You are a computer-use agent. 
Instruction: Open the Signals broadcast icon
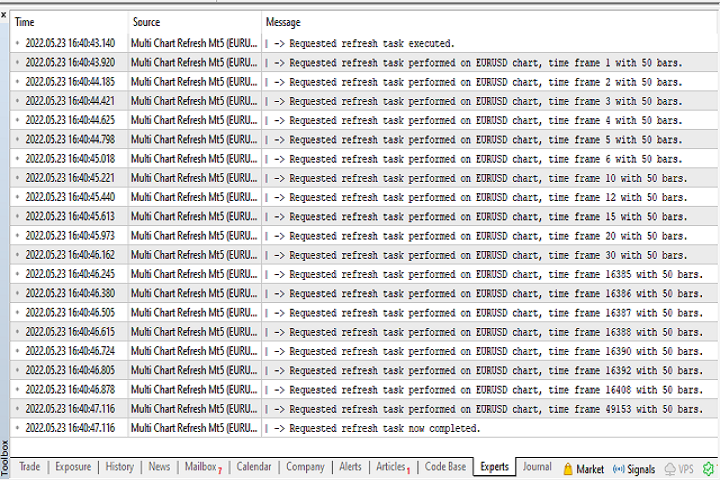619,469
